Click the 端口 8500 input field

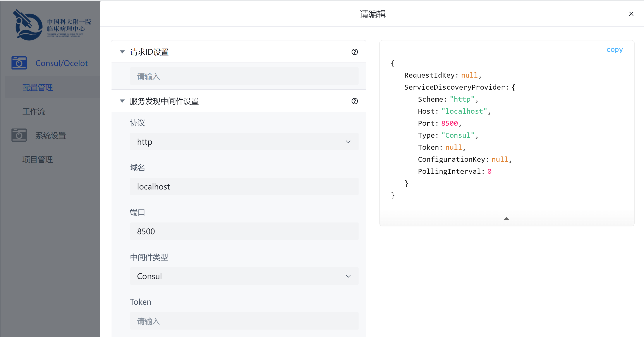click(x=244, y=231)
